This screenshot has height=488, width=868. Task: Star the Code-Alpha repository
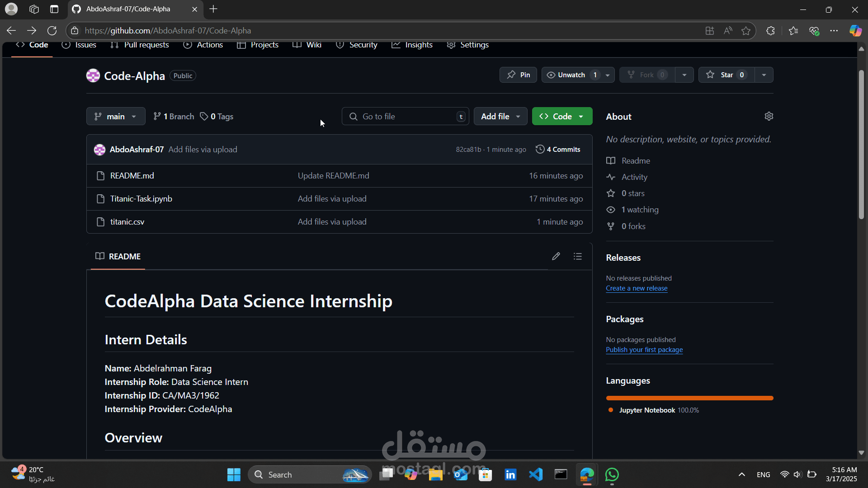726,75
